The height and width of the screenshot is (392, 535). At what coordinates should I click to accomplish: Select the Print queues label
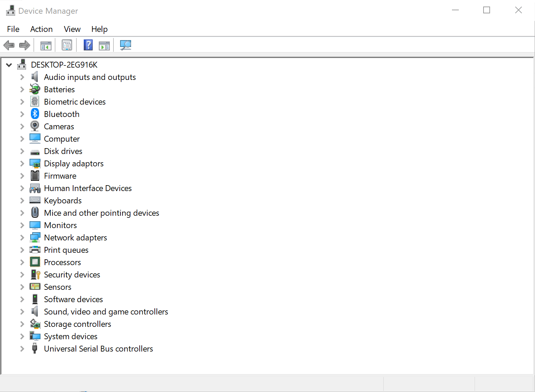pyautogui.click(x=66, y=250)
